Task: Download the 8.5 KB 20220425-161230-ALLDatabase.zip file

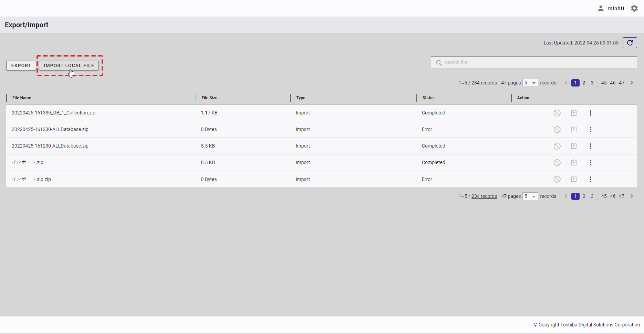Action: tap(574, 146)
